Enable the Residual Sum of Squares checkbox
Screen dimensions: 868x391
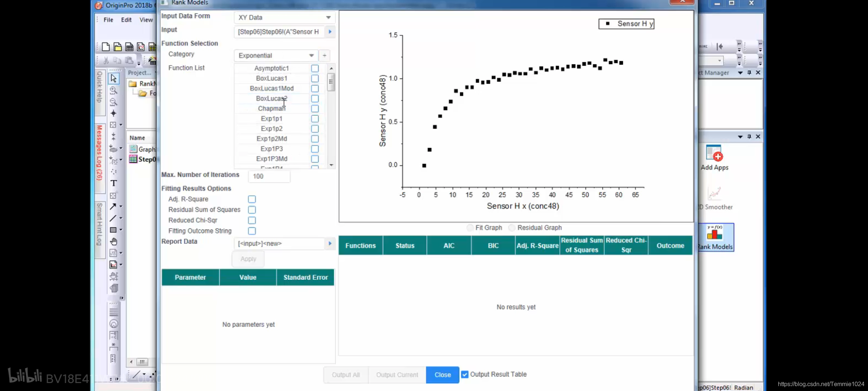click(x=251, y=209)
